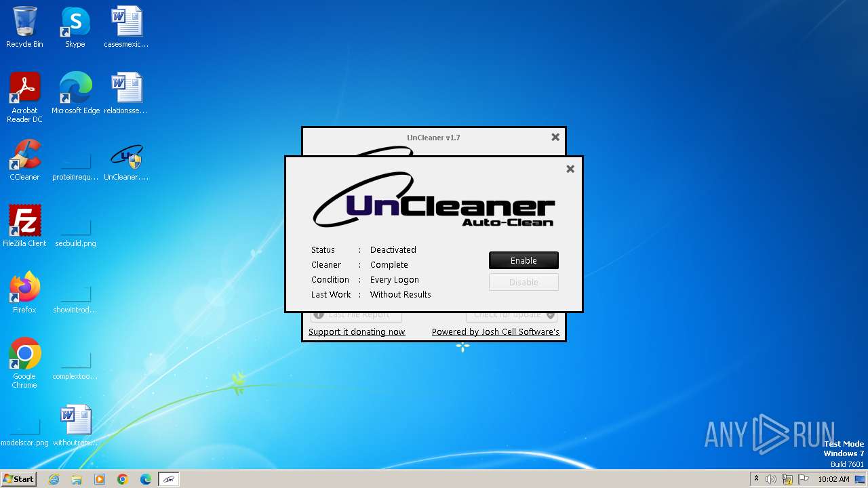Select the secbuild.png desktop file
Viewport: 868px width, 488px height.
75,232
